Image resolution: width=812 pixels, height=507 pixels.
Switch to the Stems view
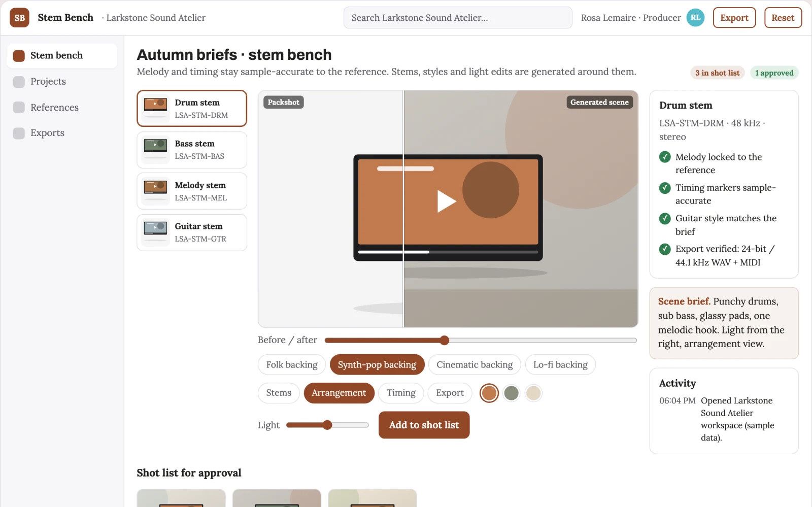click(279, 393)
